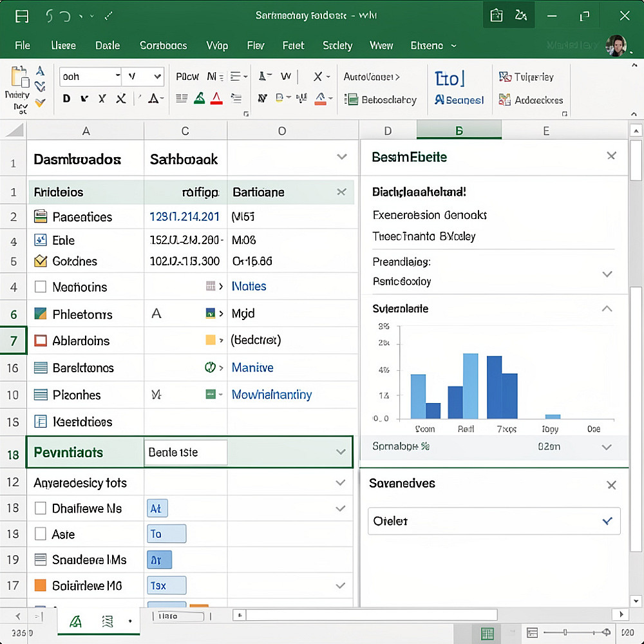Click the large Eto ribbon button
This screenshot has width=644, height=644.
tap(450, 79)
